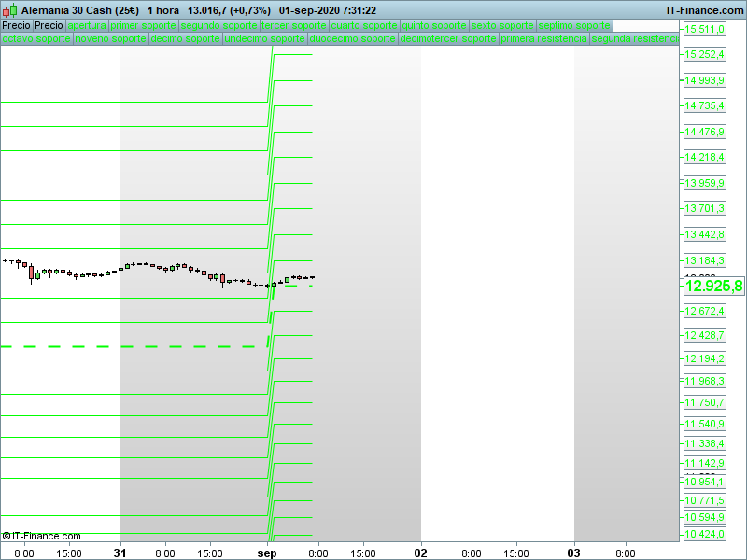Select the 11.338,4 price level label

tap(705, 443)
